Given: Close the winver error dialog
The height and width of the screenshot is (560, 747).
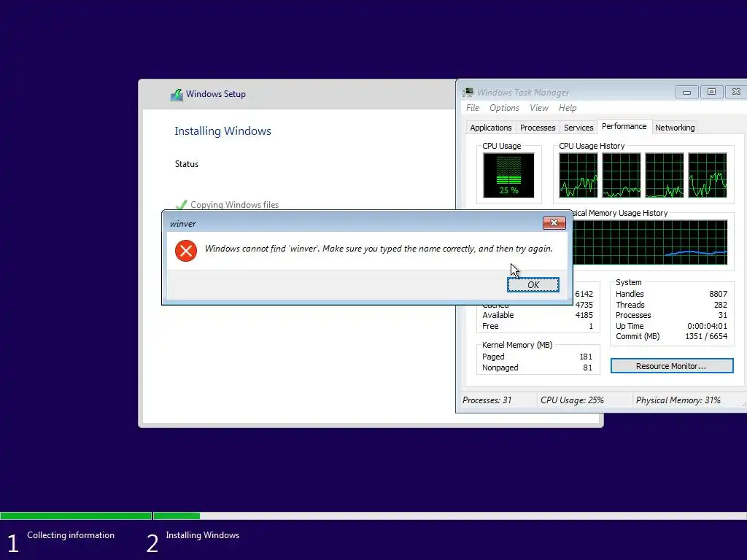Looking at the screenshot, I should click(554, 223).
